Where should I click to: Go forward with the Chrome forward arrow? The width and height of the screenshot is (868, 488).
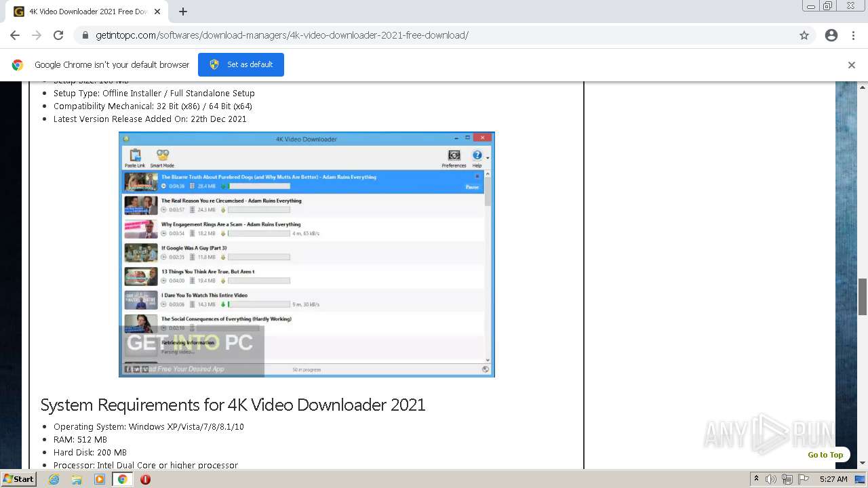click(37, 35)
